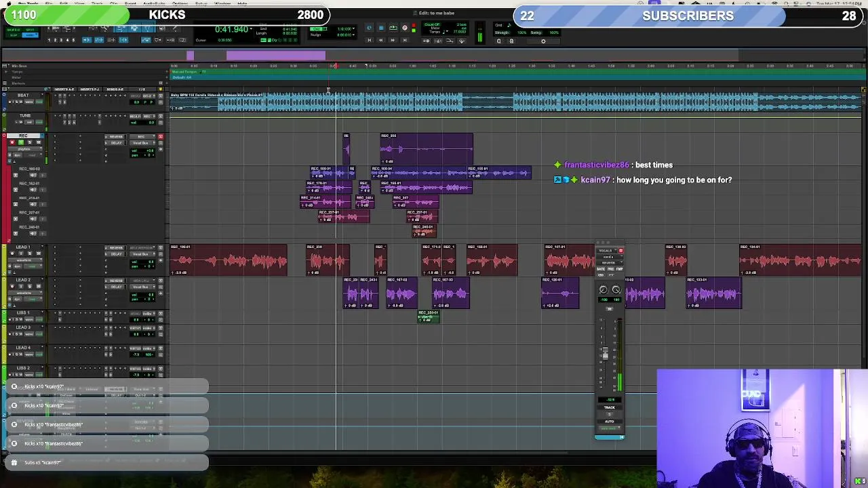Open the REC track playlists view dropdown
The image size is (868, 488).
point(24,149)
